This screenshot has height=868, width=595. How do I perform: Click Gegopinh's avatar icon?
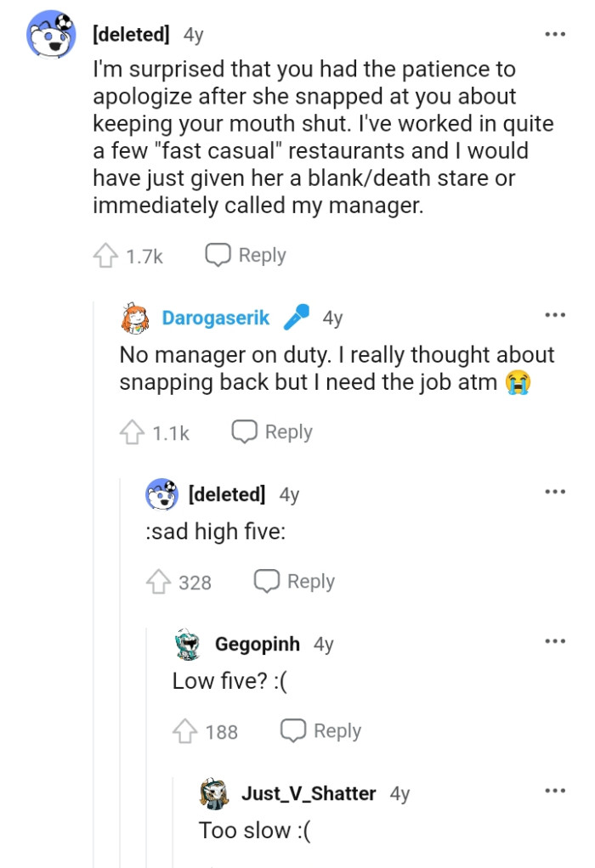[189, 644]
